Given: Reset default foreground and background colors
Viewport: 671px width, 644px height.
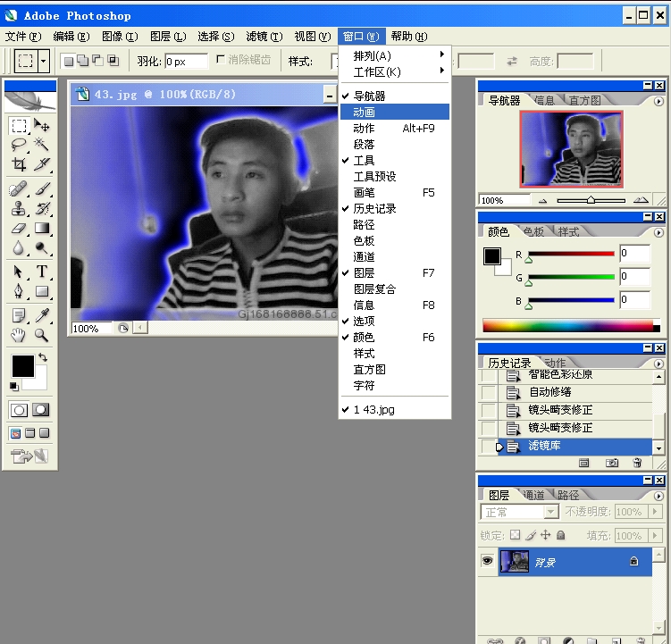Looking at the screenshot, I should coord(14,387).
